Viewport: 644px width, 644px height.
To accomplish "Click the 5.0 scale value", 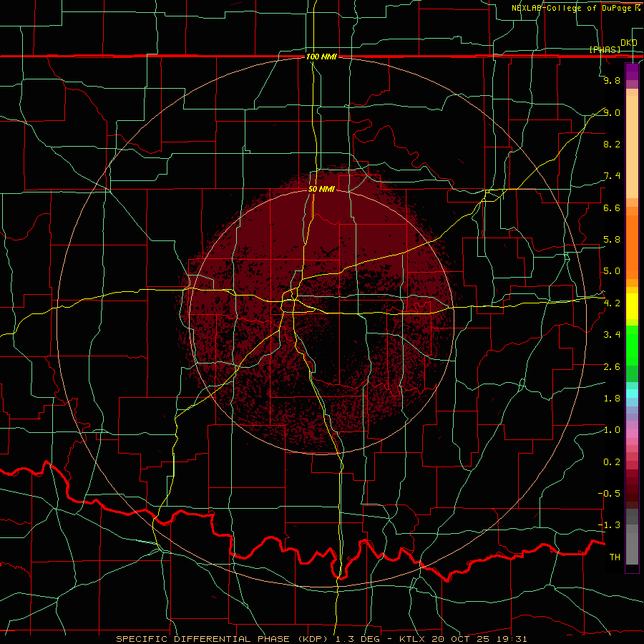I will tap(612, 271).
